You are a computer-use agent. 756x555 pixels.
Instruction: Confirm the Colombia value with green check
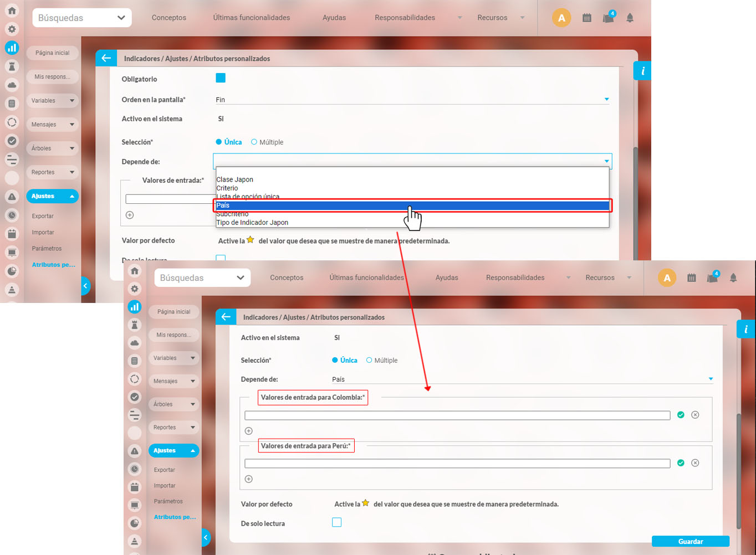[x=681, y=415]
